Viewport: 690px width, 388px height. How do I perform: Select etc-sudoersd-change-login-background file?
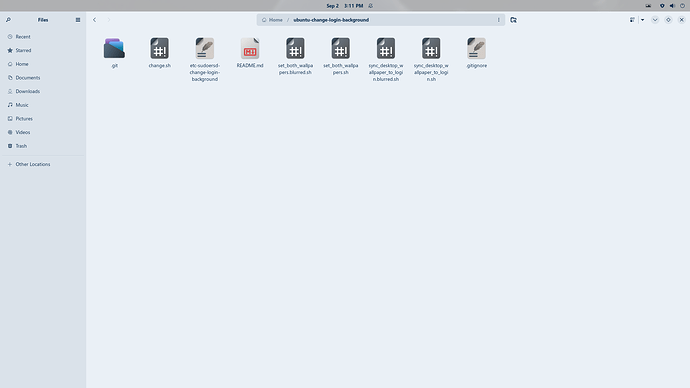(205, 59)
